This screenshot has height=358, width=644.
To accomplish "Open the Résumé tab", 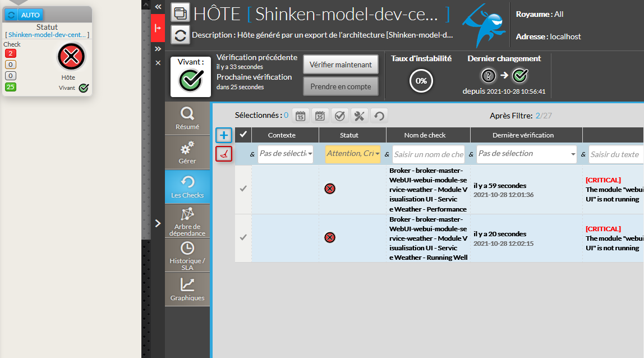I will (x=187, y=119).
